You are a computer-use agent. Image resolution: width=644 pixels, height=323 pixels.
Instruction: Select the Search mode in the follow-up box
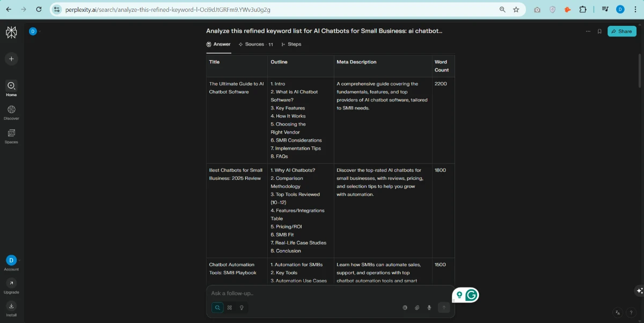pos(217,307)
